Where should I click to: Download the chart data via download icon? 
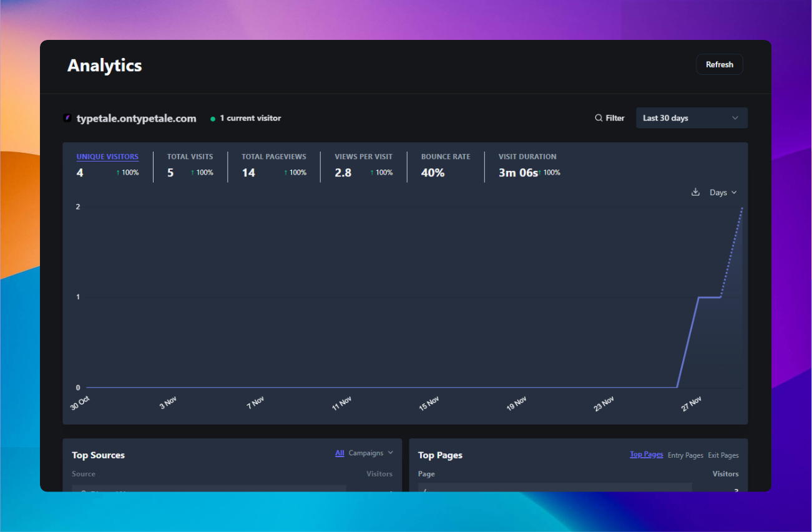click(x=695, y=192)
